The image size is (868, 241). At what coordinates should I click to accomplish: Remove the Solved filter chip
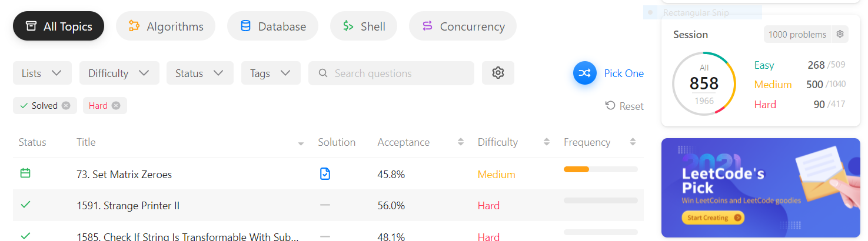[66, 105]
